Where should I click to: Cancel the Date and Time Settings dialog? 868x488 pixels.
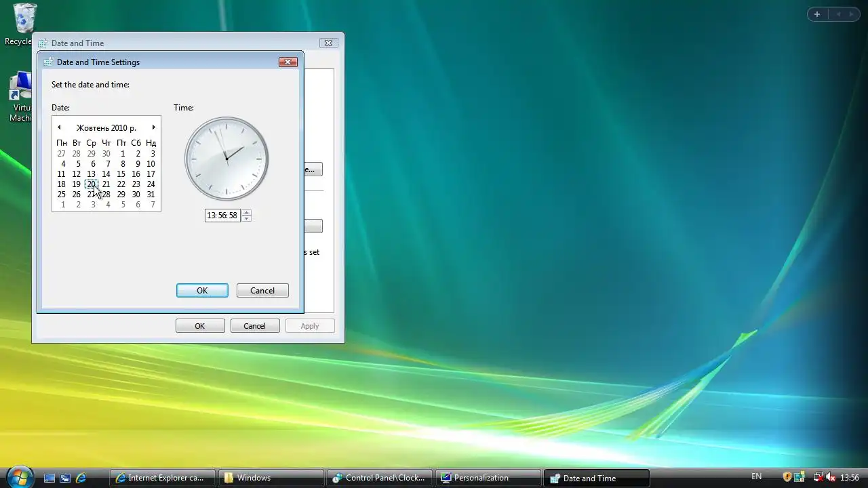click(262, 290)
